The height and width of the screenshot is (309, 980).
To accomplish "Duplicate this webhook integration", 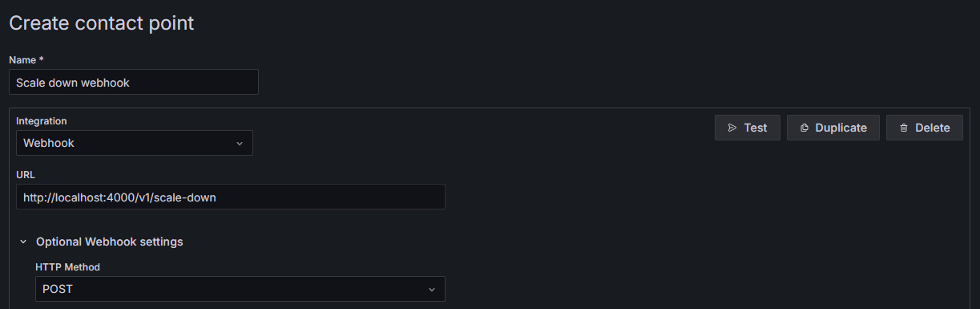I will 833,128.
